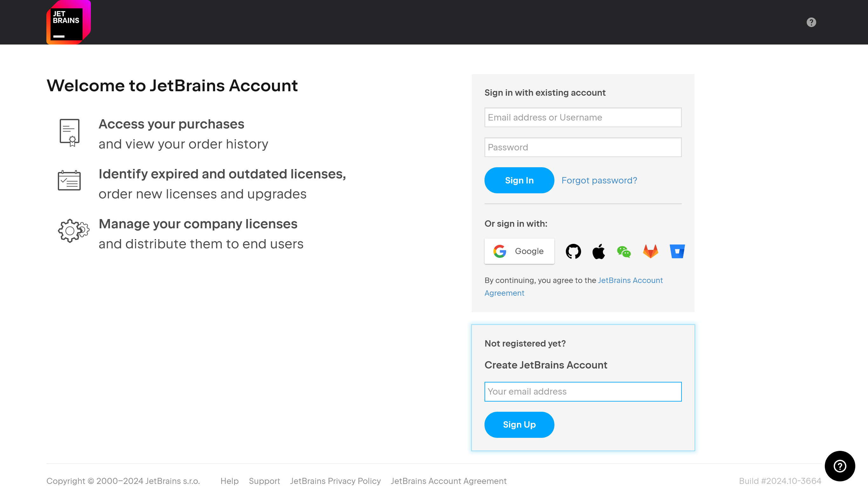Open JetBrains Account Agreement link in sign-in panel
The width and height of the screenshot is (868, 489).
(x=630, y=280)
